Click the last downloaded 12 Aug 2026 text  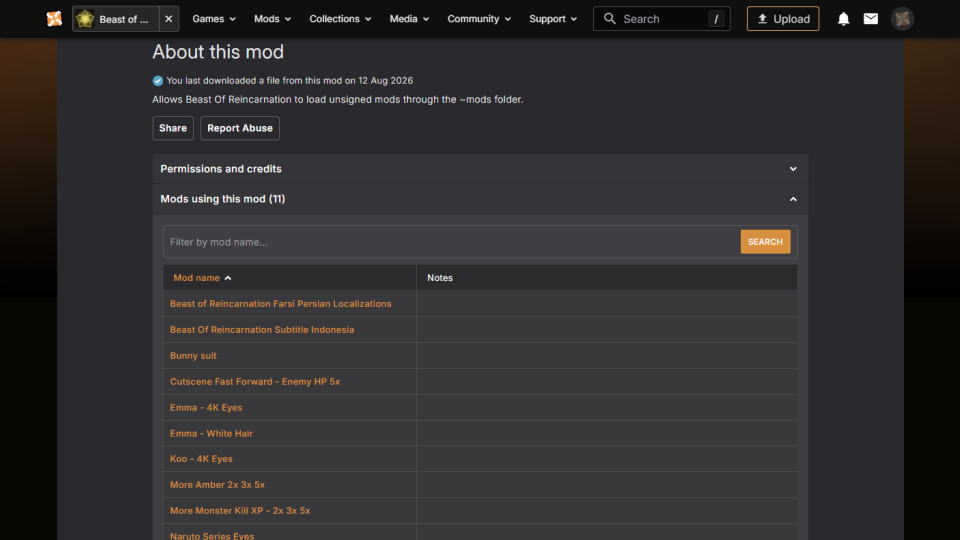coord(290,81)
